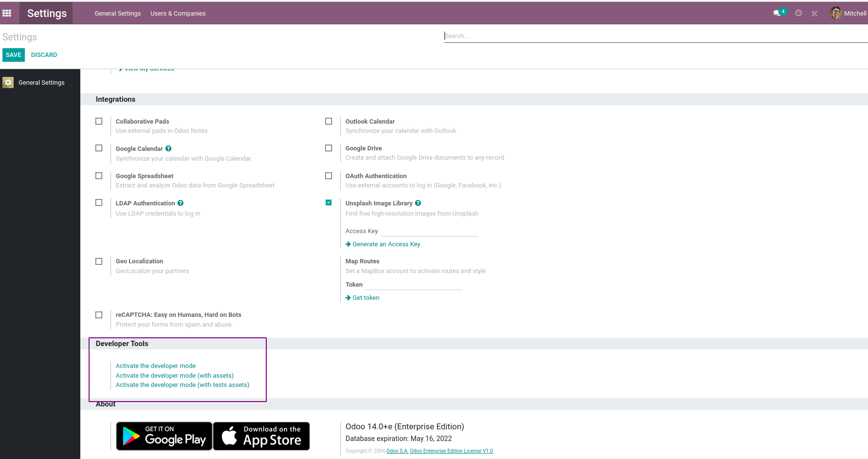Click the Map Routes Token input field
The image size is (868, 459).
coord(413,285)
